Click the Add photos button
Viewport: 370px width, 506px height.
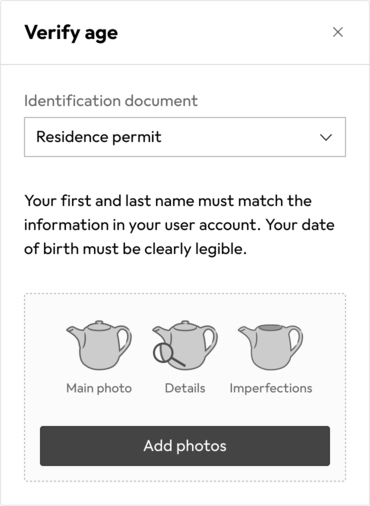coord(185,446)
